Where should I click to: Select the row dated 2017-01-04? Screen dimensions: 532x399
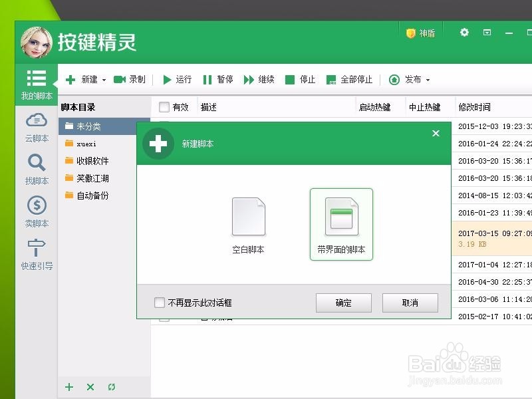click(491, 265)
